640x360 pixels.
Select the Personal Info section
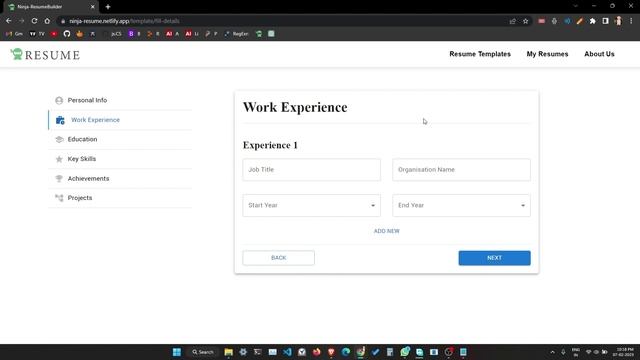coord(120,100)
